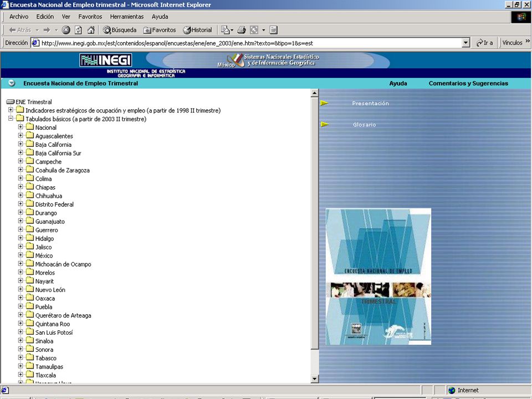Click the yellow arrow beside Glosario

tap(325, 124)
